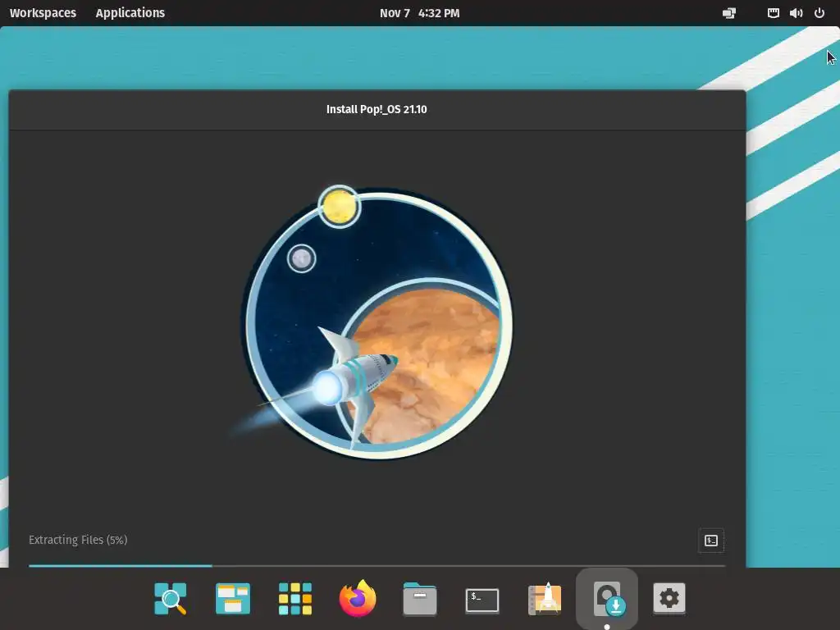Launch Firefox from the dock
The width and height of the screenshot is (840, 630).
click(x=358, y=598)
